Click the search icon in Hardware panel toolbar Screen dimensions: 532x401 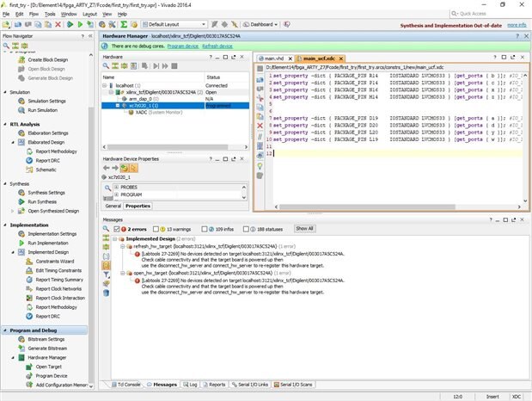point(107,66)
